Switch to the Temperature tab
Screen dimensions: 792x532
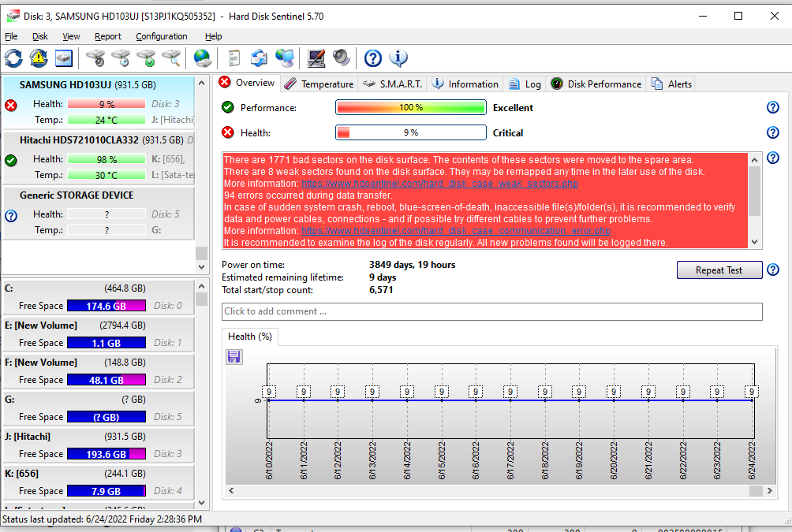point(319,84)
